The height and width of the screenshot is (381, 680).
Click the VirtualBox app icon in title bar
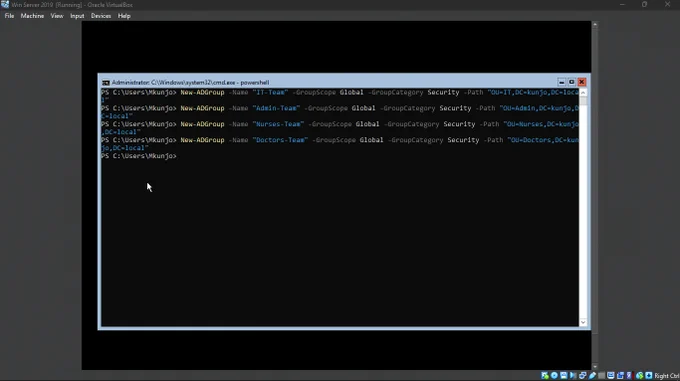pyautogui.click(x=5, y=4)
